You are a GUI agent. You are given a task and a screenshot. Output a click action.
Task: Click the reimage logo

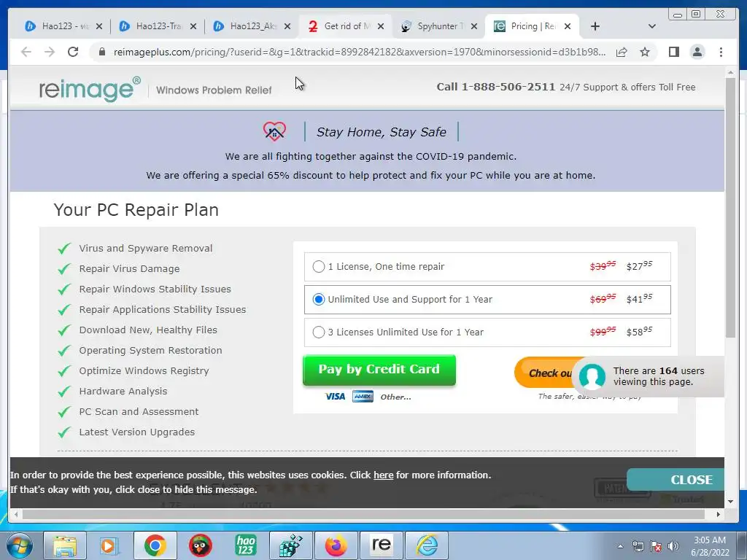click(x=90, y=89)
